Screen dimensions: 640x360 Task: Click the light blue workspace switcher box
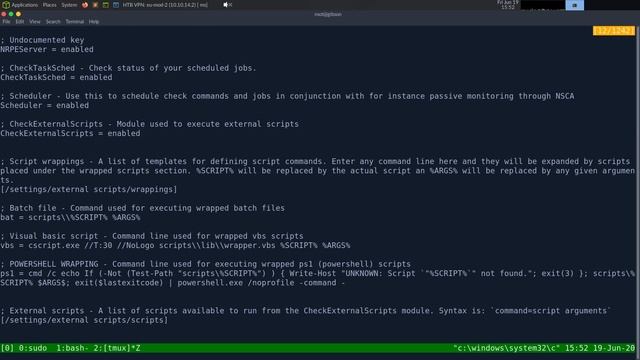click(x=574, y=5)
